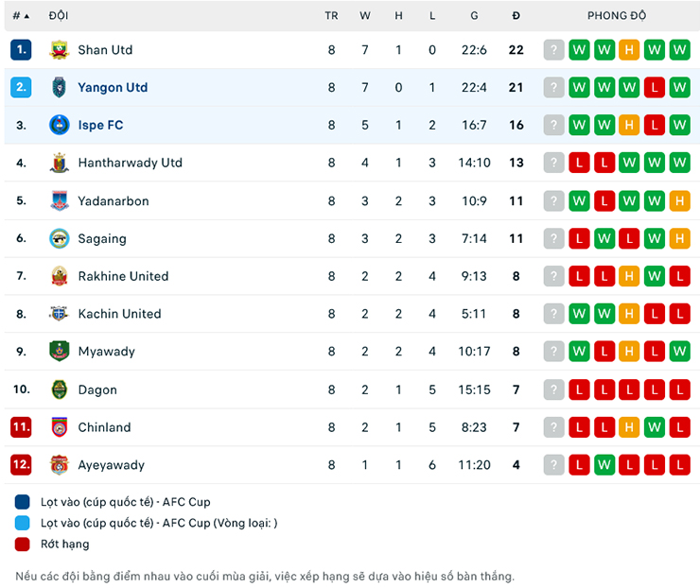Click the Myawady club logo
The height and width of the screenshot is (588, 700).
click(60, 352)
